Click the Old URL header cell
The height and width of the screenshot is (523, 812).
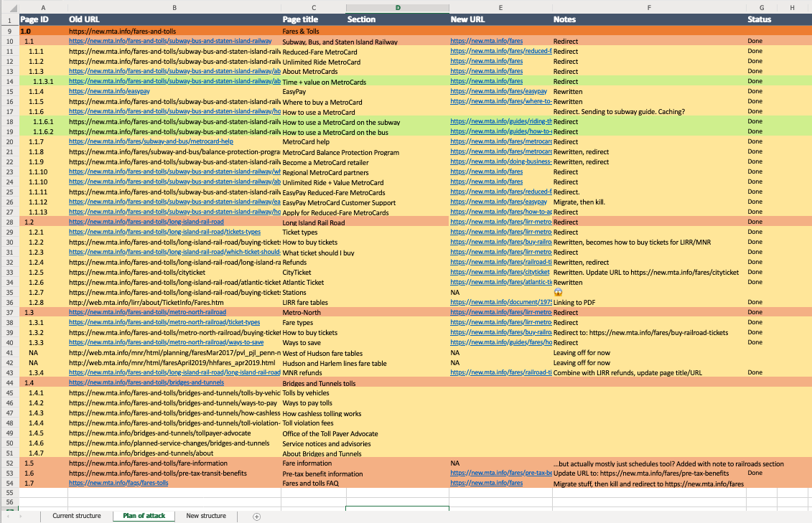point(174,19)
